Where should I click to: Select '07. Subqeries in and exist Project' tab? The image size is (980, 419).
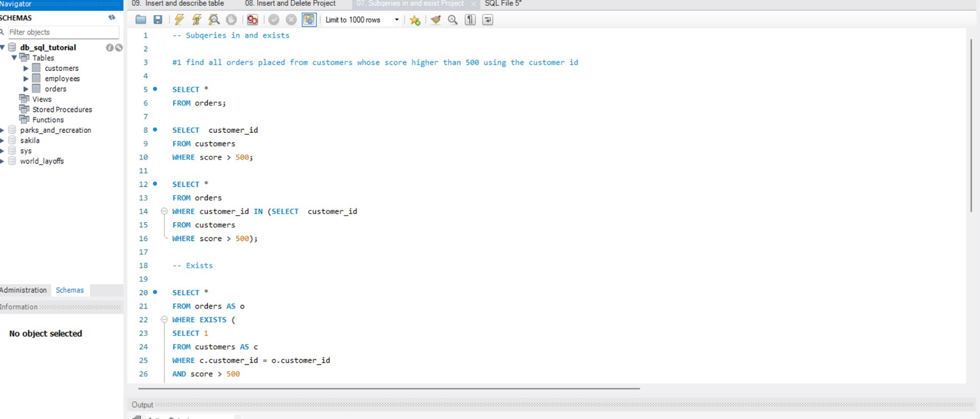click(x=410, y=4)
